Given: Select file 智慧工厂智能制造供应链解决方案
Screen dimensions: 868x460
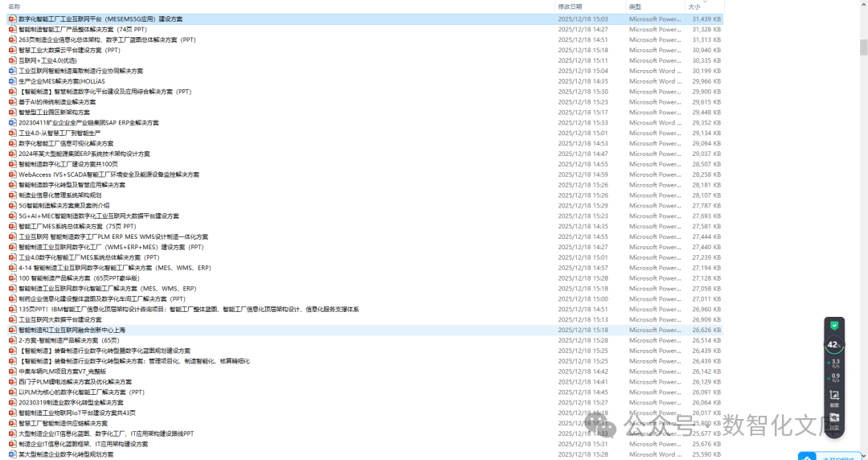Looking at the screenshot, I should [x=63, y=423].
